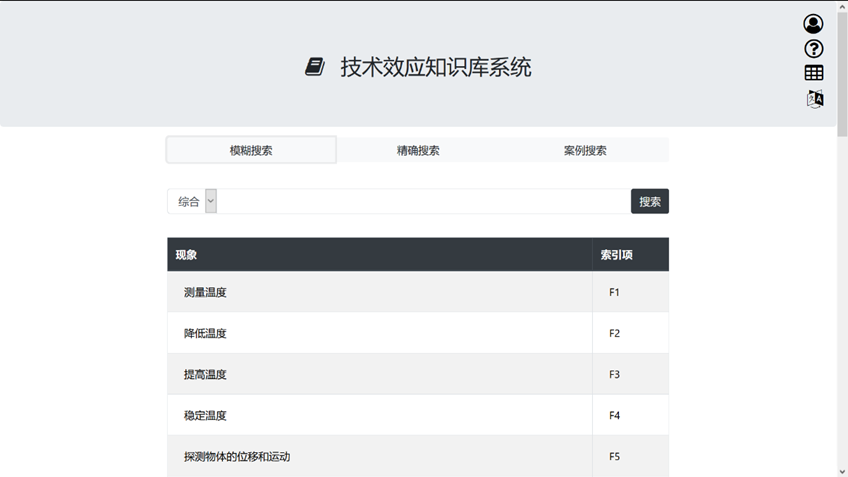Screen dimensions: 848x477
Task: Click the scrollbar down arrow
Action: pos(843,472)
